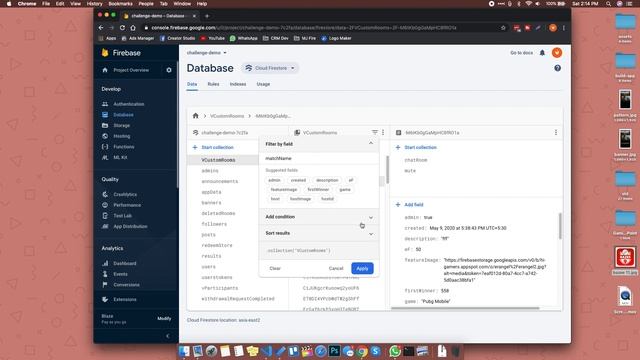This screenshot has height=360, width=640.
Task: Open challenge-demo project dropdown
Action: pyautogui.click(x=207, y=53)
